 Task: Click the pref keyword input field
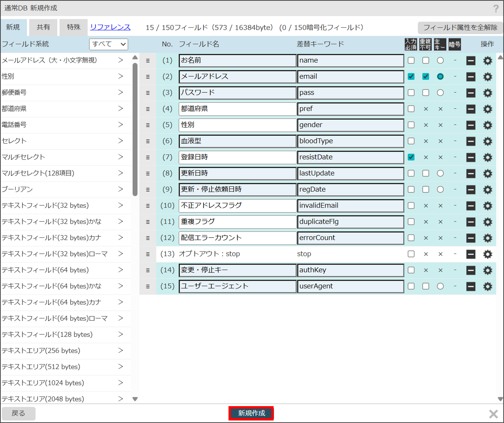(350, 109)
